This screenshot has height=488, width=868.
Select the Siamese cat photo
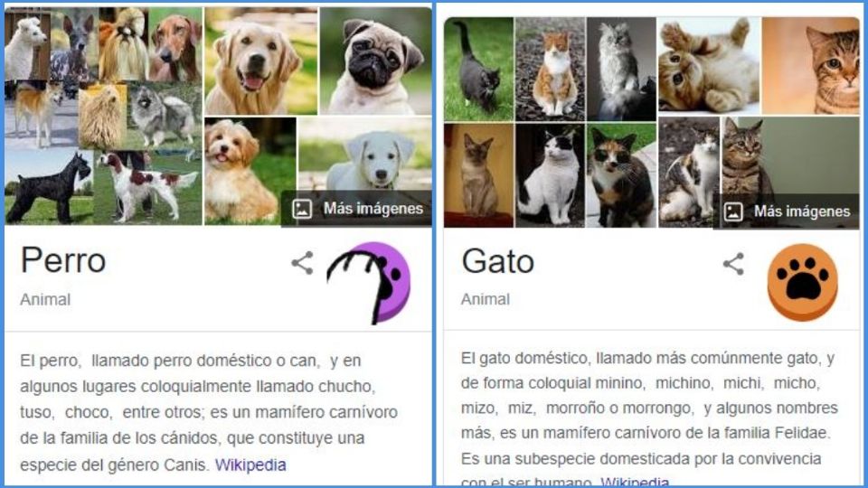coord(479,175)
